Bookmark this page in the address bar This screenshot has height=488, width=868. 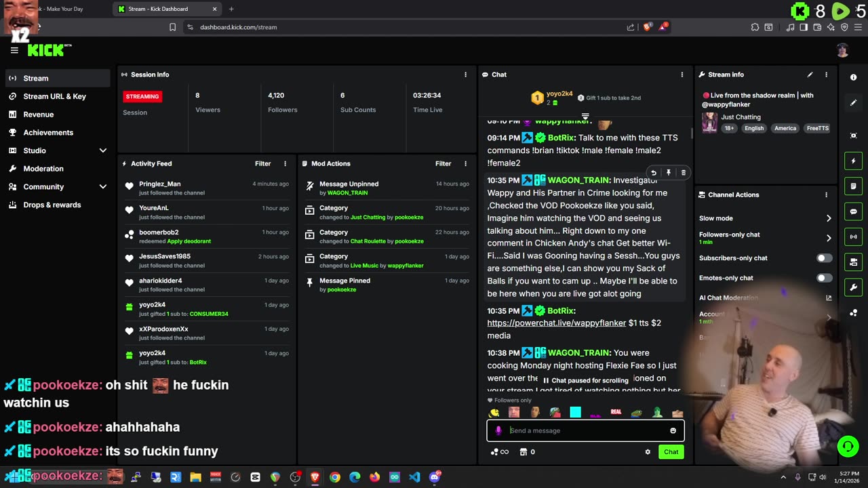(x=172, y=27)
